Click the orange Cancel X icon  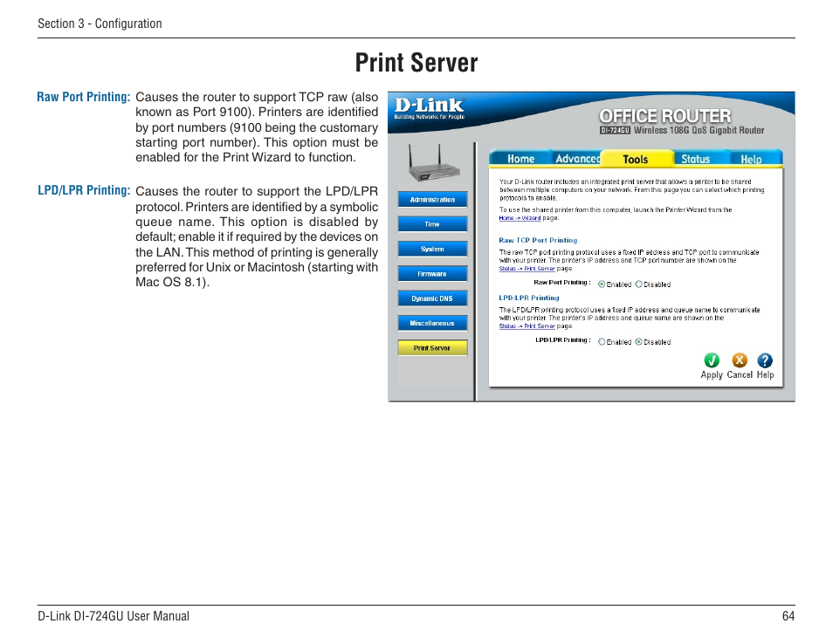click(740, 360)
